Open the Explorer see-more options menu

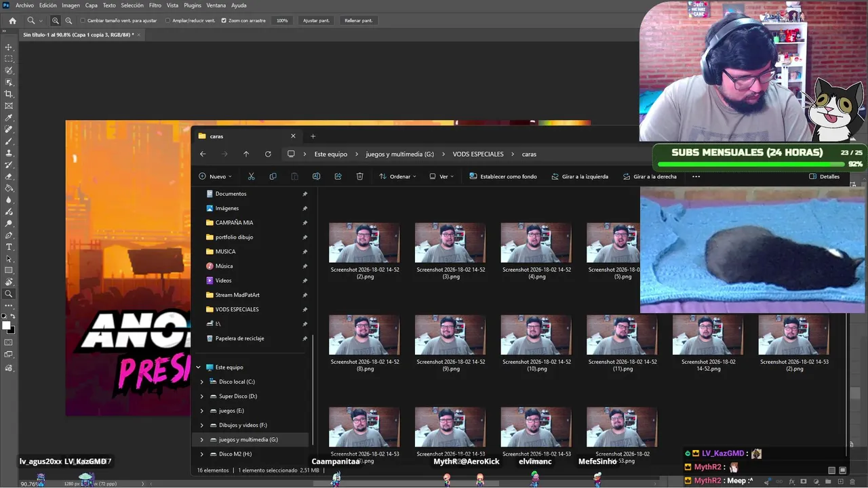pyautogui.click(x=696, y=176)
